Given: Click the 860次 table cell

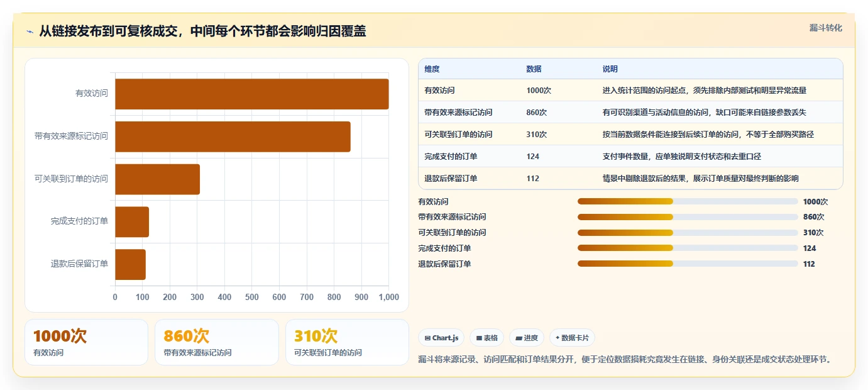Looking at the screenshot, I should [537, 113].
